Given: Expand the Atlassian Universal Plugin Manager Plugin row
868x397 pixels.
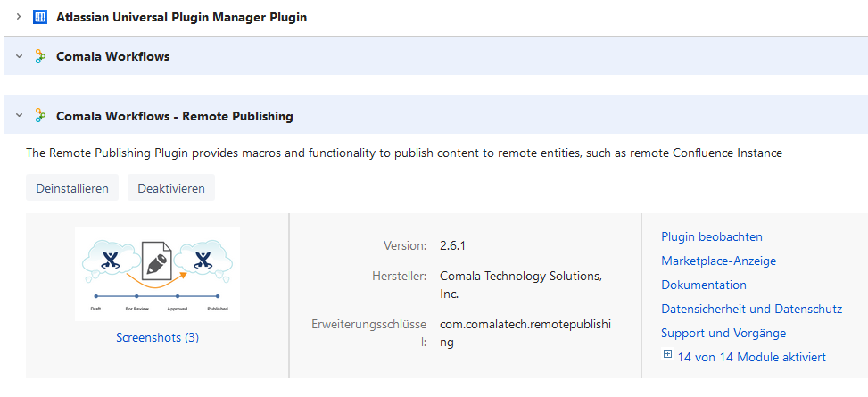Looking at the screenshot, I should click(19, 17).
